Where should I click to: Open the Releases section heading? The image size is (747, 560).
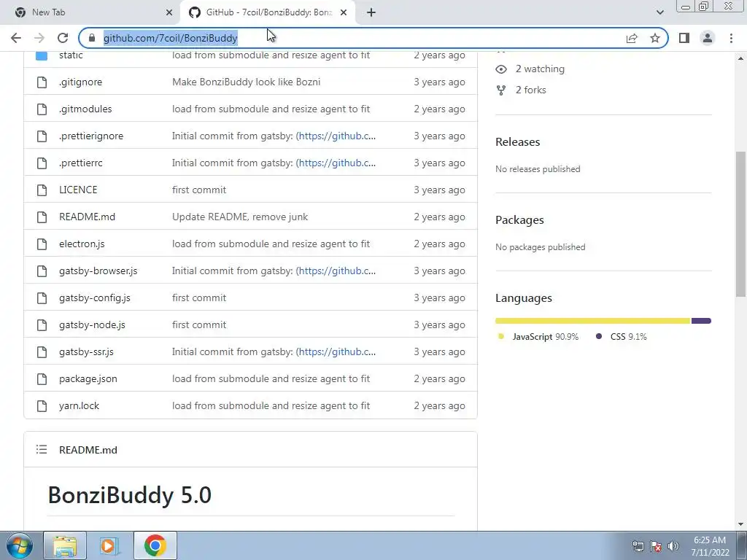[x=518, y=142]
